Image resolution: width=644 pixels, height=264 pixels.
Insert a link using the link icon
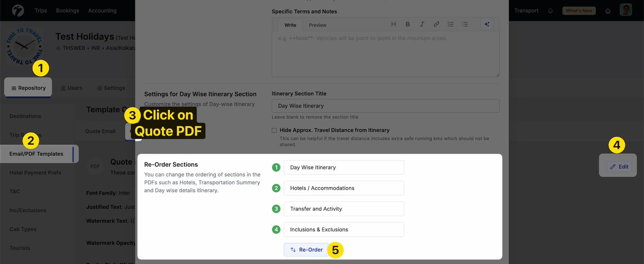pos(436,24)
